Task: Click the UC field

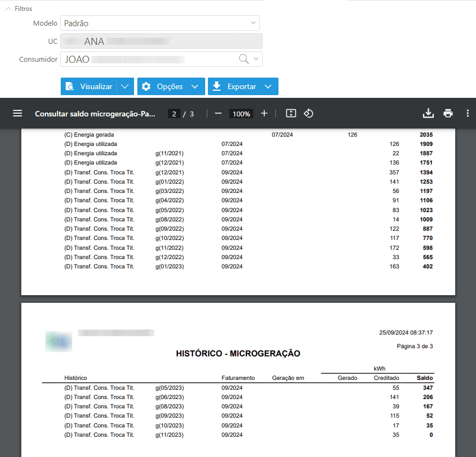Action: [161, 42]
